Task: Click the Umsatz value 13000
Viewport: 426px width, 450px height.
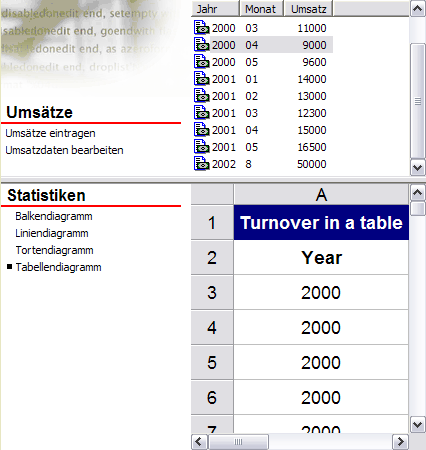Action: 312,96
